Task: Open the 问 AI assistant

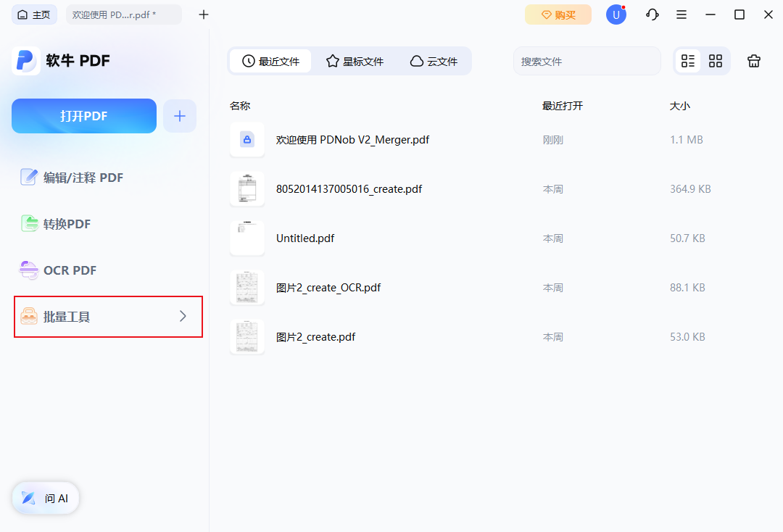Action: (46, 498)
